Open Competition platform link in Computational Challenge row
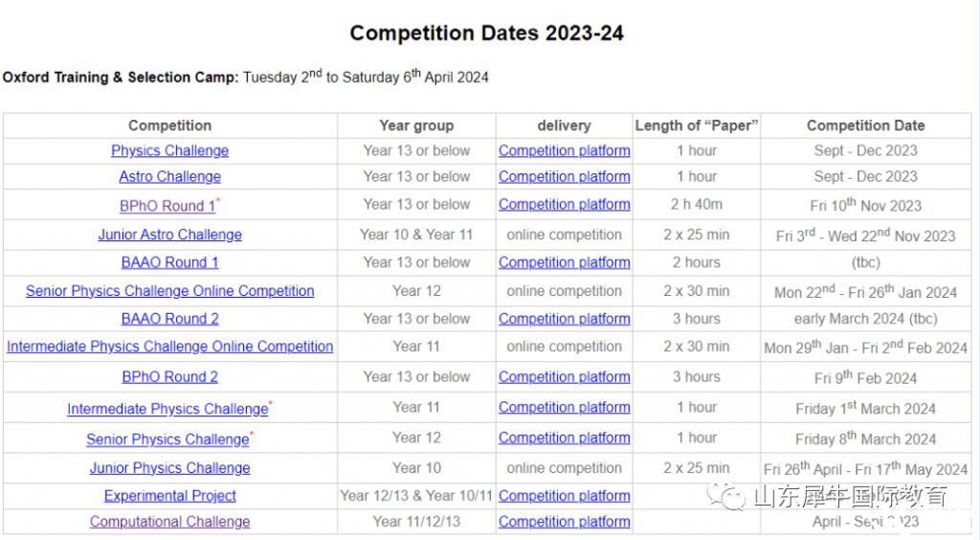 coord(564,522)
